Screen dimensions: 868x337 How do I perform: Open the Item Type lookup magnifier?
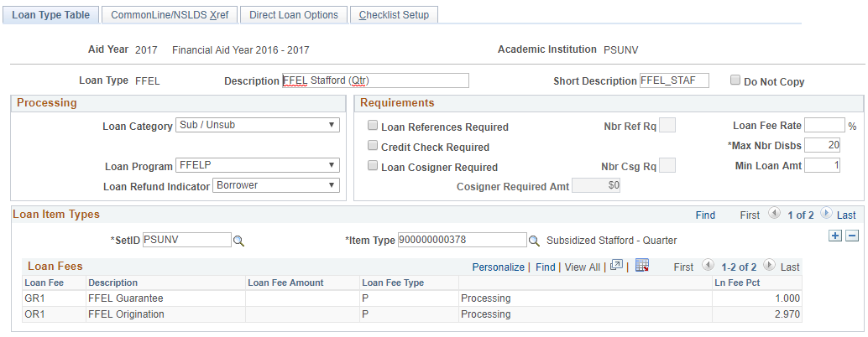point(534,241)
